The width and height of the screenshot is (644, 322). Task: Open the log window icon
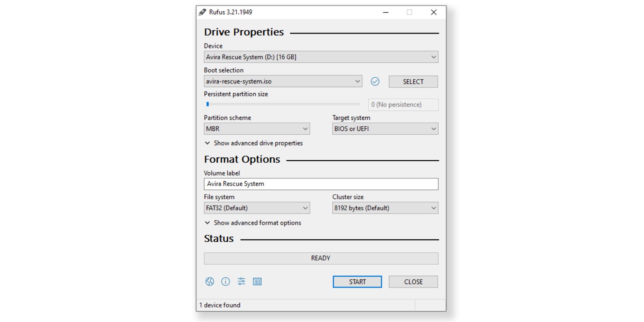coord(257,281)
